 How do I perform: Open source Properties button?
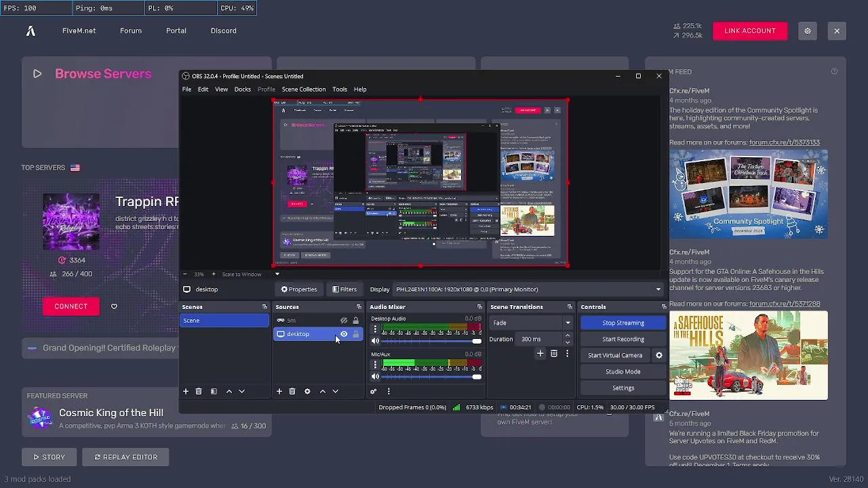[299, 289]
